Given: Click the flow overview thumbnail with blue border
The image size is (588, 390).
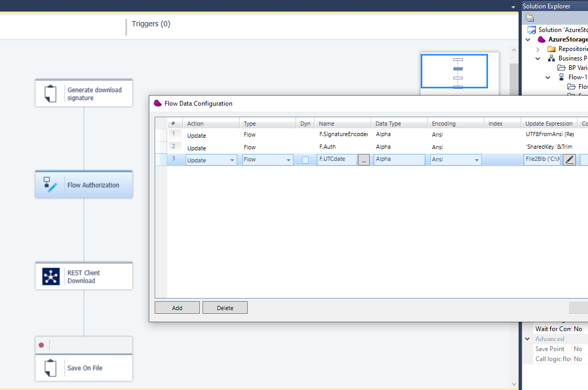Looking at the screenshot, I should click(454, 71).
